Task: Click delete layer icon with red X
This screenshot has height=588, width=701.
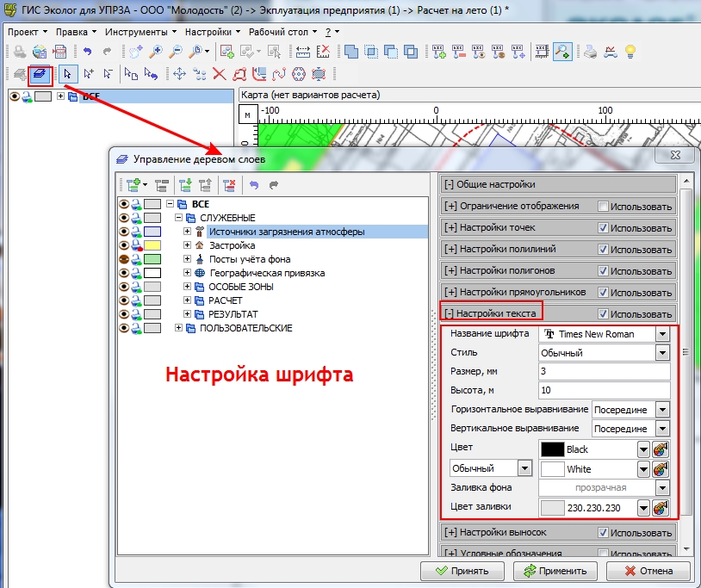Action: click(x=229, y=184)
